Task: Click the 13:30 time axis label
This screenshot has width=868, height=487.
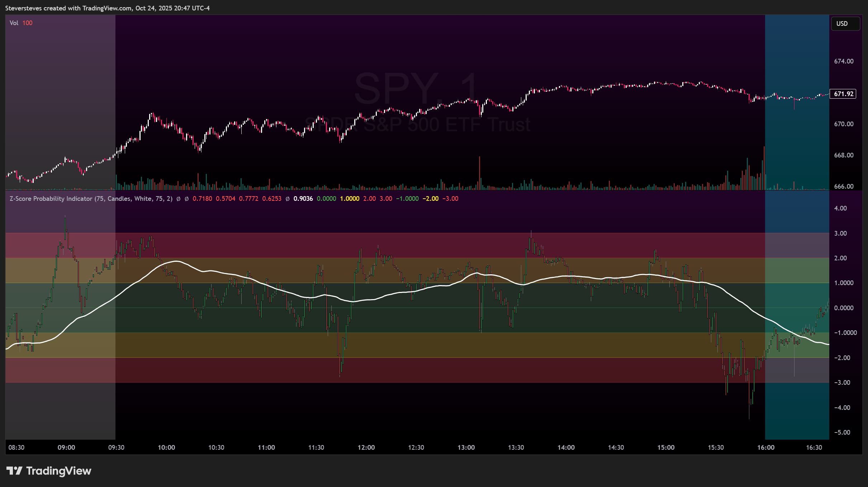Action: (516, 448)
